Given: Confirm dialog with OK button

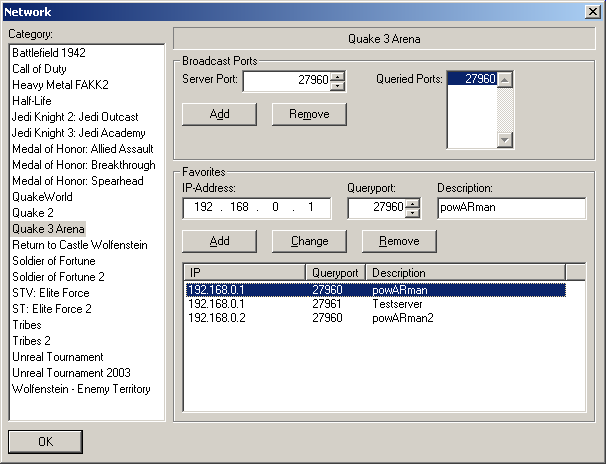Looking at the screenshot, I should click(45, 442).
